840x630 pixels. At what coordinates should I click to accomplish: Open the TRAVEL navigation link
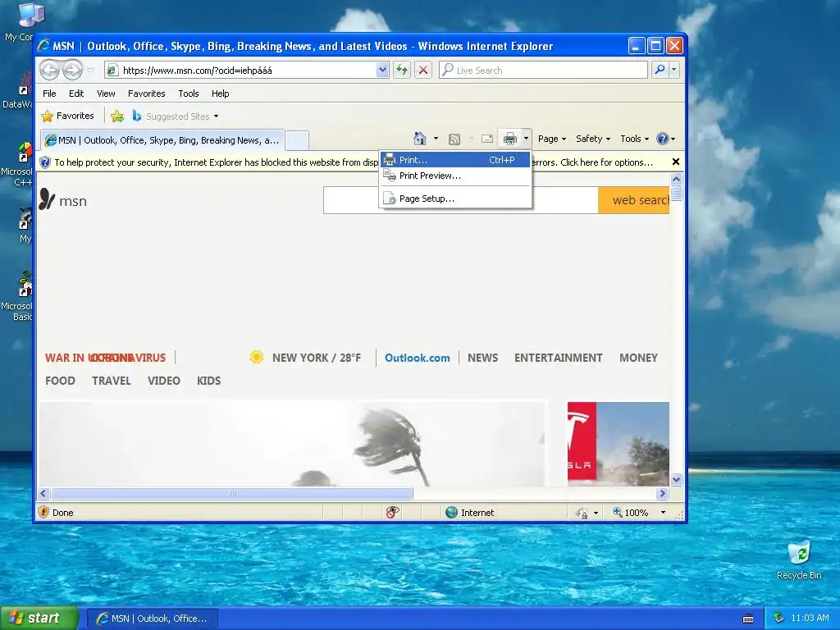(112, 381)
